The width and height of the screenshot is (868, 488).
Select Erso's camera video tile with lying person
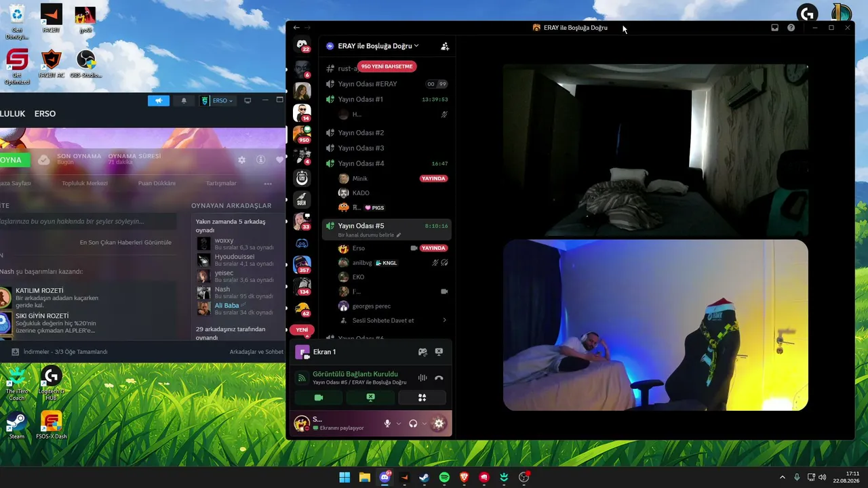point(655,325)
